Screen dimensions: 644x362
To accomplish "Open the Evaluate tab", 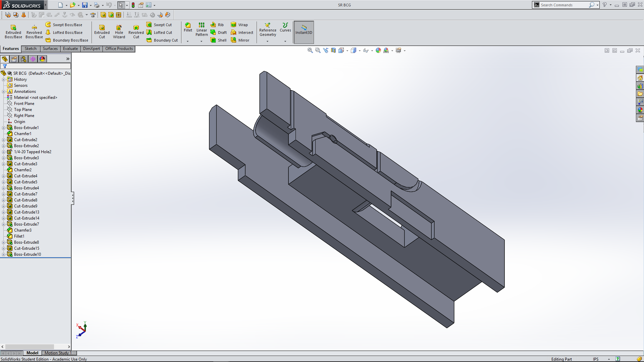I will click(x=70, y=49).
